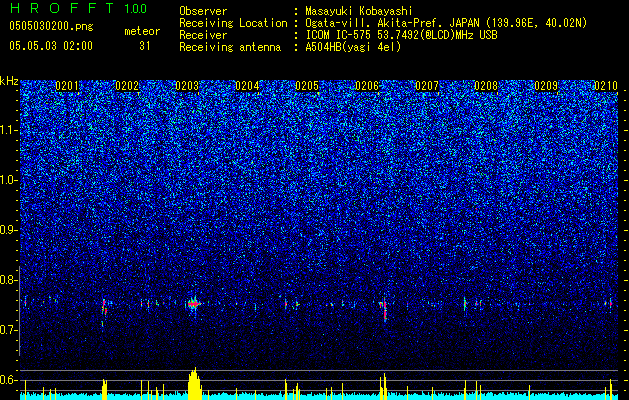The height and width of the screenshot is (400, 629).
Task: Click the large yellow power peak after 0203
Action: pos(195,384)
